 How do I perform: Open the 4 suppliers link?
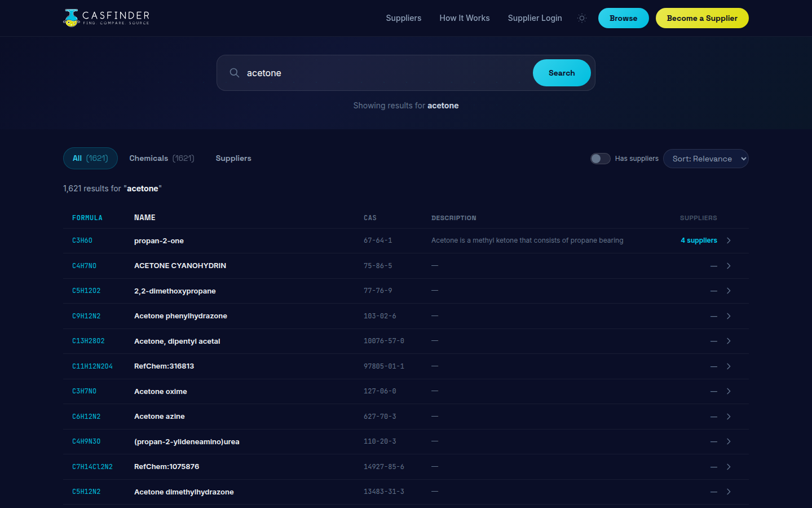click(x=699, y=240)
